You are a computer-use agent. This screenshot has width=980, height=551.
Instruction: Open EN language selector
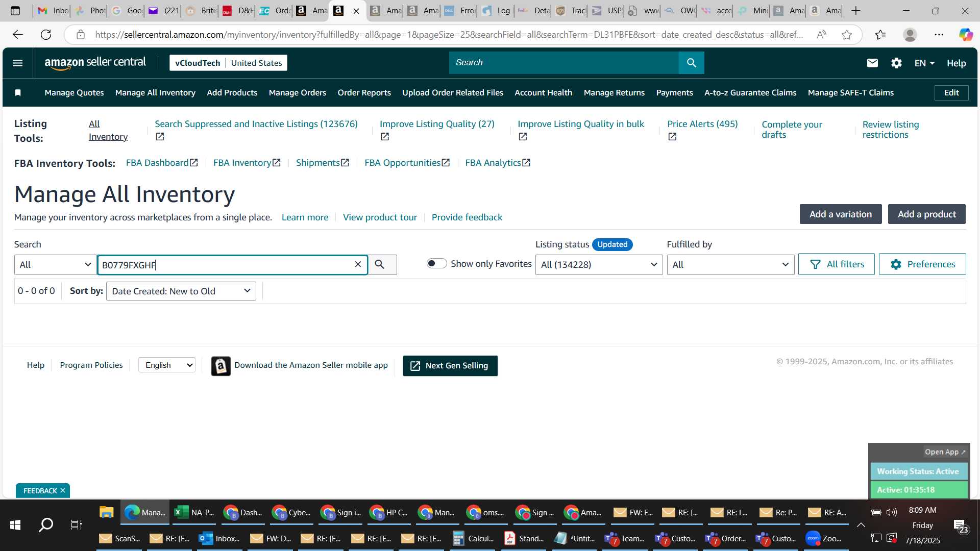coord(924,63)
